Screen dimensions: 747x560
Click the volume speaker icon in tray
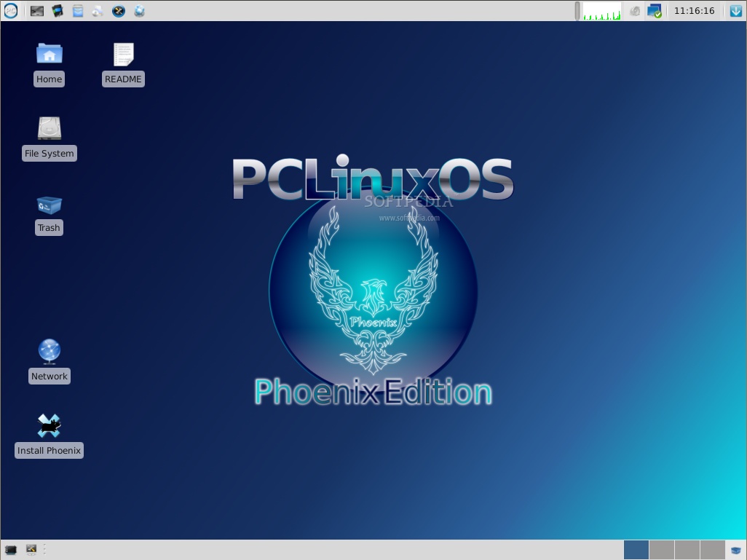click(635, 11)
